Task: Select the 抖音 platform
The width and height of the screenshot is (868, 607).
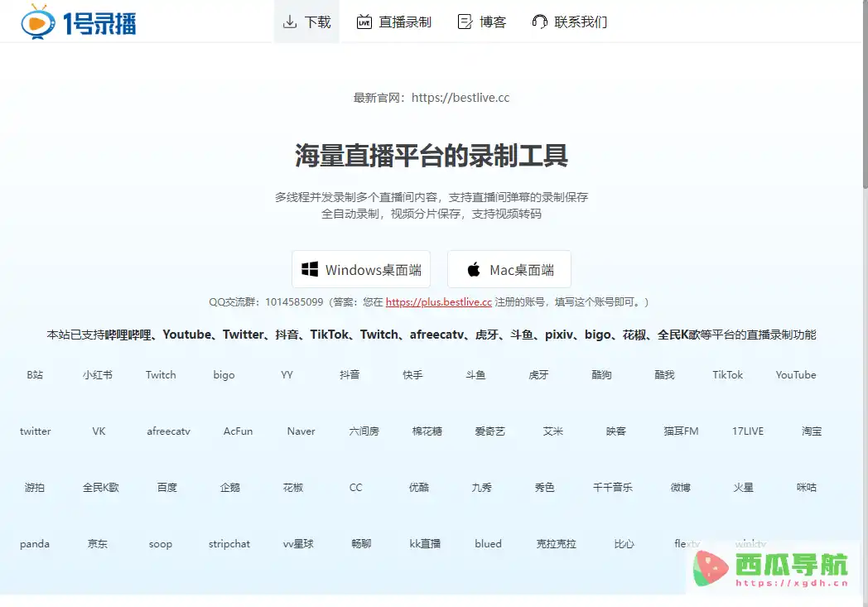Action: (x=350, y=374)
